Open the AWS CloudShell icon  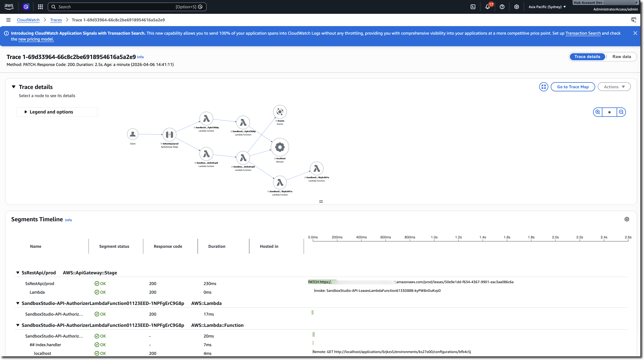click(473, 7)
